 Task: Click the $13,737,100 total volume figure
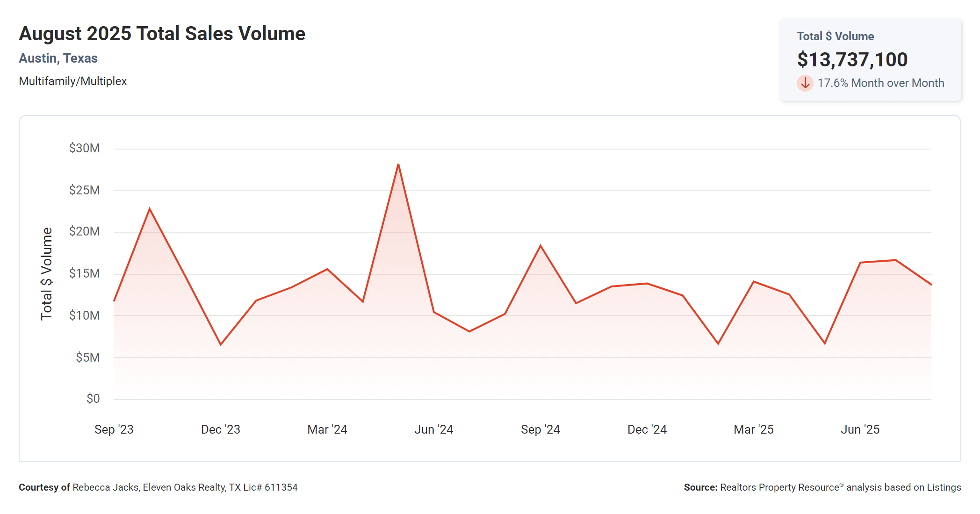[x=852, y=60]
